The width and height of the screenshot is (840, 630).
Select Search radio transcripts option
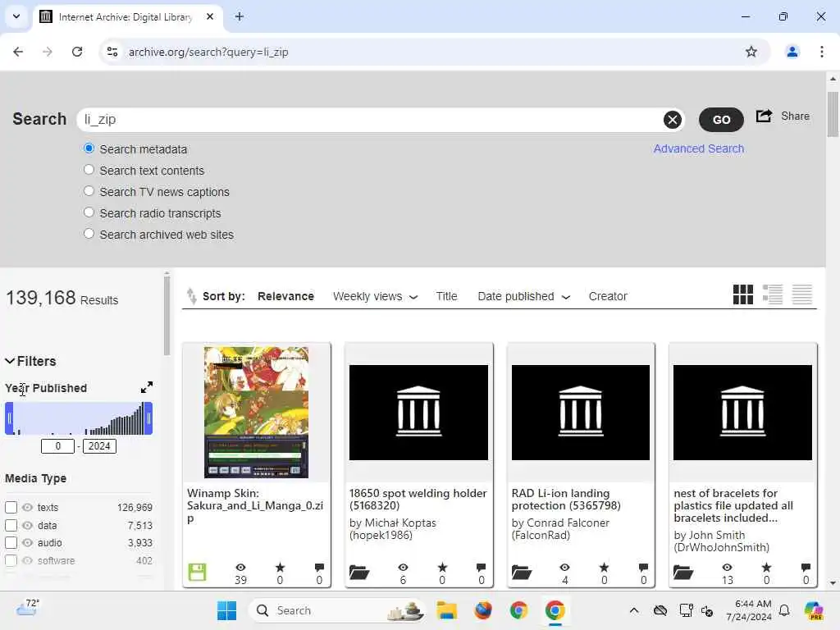click(89, 212)
